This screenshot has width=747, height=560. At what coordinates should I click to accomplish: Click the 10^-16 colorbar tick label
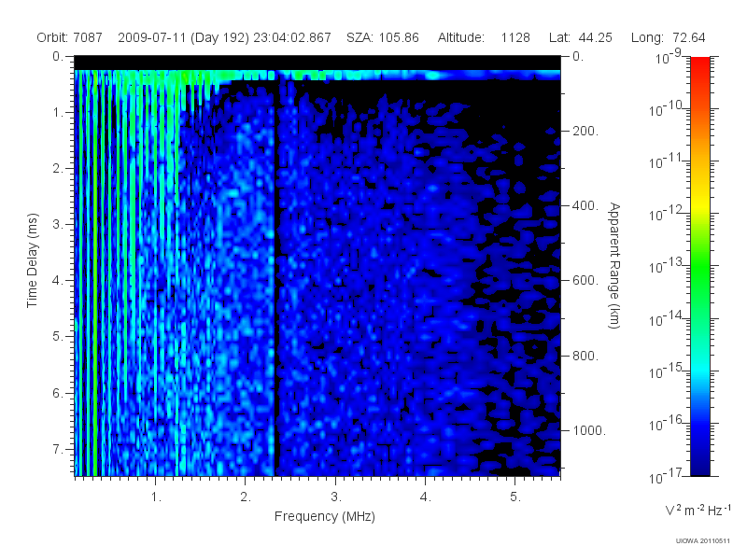click(x=667, y=423)
